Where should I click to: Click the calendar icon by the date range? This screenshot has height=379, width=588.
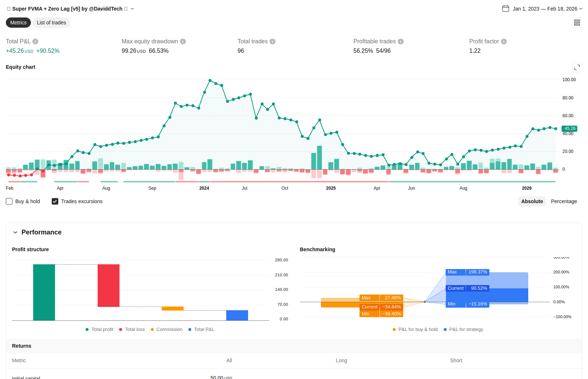506,9
